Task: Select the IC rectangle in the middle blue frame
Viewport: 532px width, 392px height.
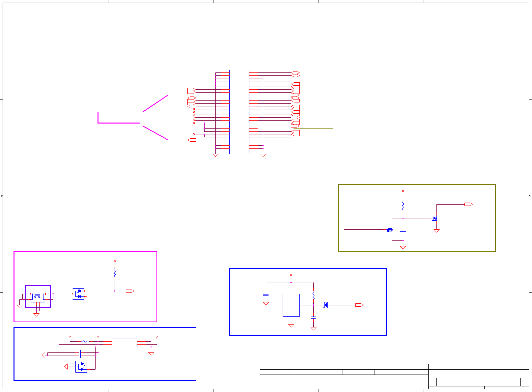Action: (291, 305)
